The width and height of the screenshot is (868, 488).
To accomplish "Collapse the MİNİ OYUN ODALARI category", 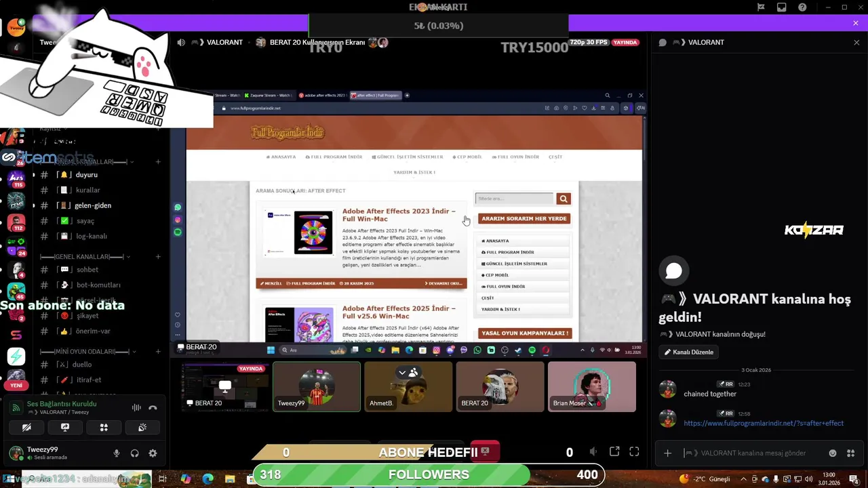I will pos(88,352).
